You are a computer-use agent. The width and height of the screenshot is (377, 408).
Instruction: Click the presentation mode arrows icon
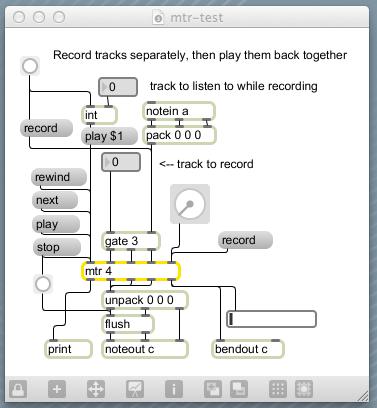point(96,389)
